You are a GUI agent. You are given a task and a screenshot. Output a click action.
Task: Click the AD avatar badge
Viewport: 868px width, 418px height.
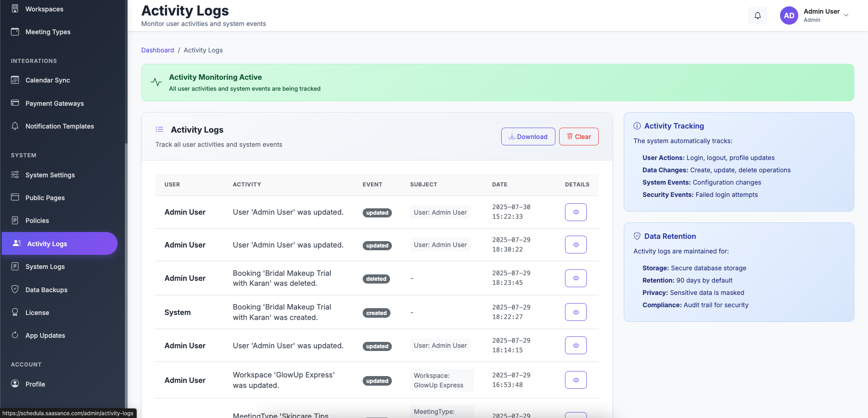pyautogui.click(x=789, y=15)
